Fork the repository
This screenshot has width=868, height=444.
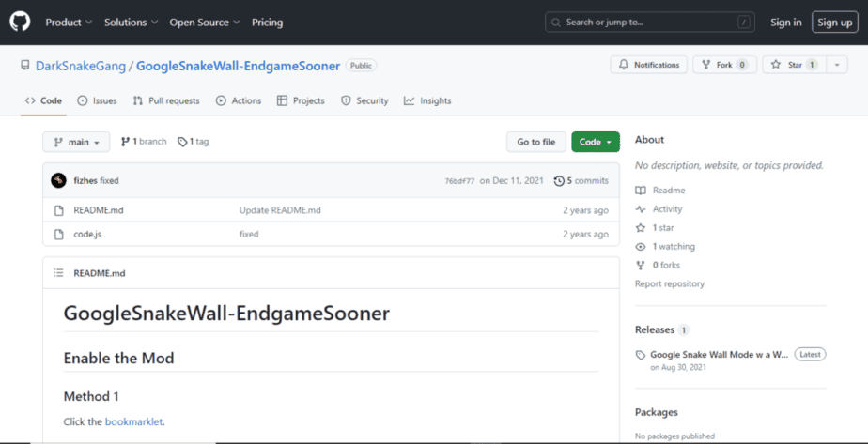coord(724,65)
